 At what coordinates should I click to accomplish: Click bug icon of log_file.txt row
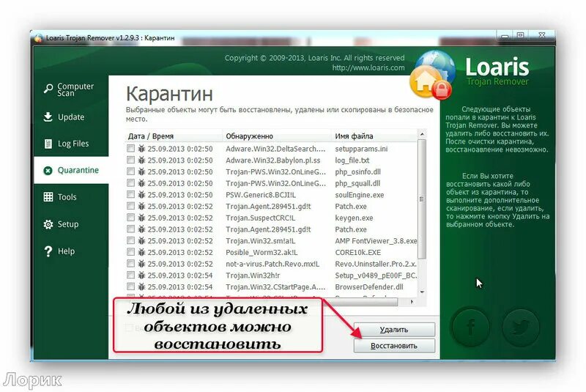point(141,160)
